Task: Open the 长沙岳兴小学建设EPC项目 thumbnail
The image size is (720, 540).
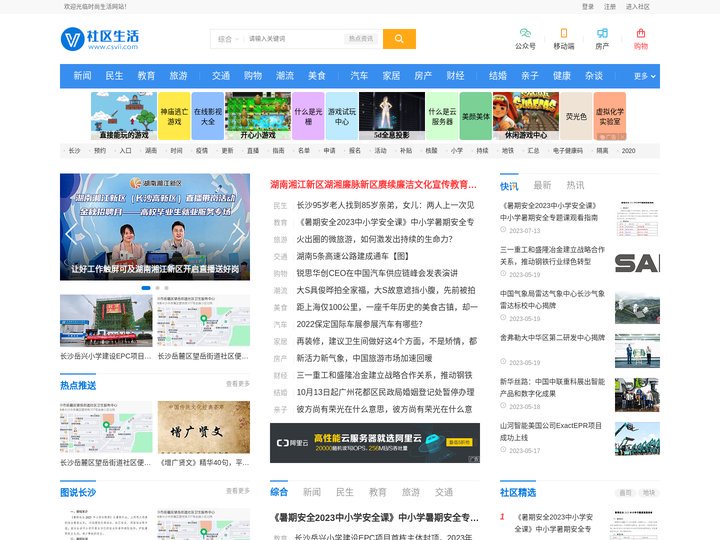Action: 106,321
